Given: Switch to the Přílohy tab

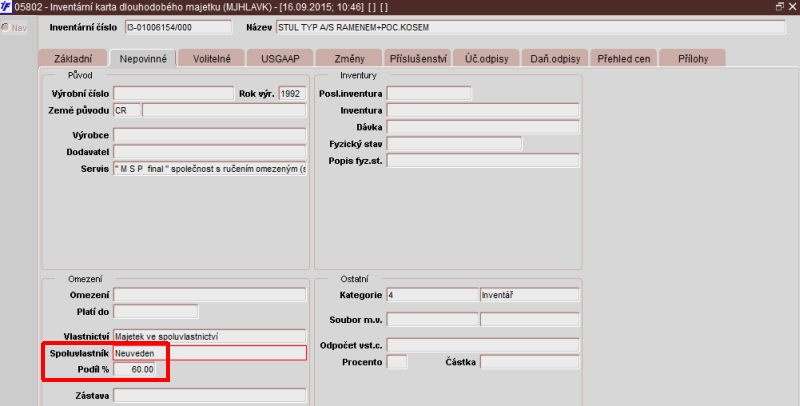Looking at the screenshot, I should [x=692, y=59].
